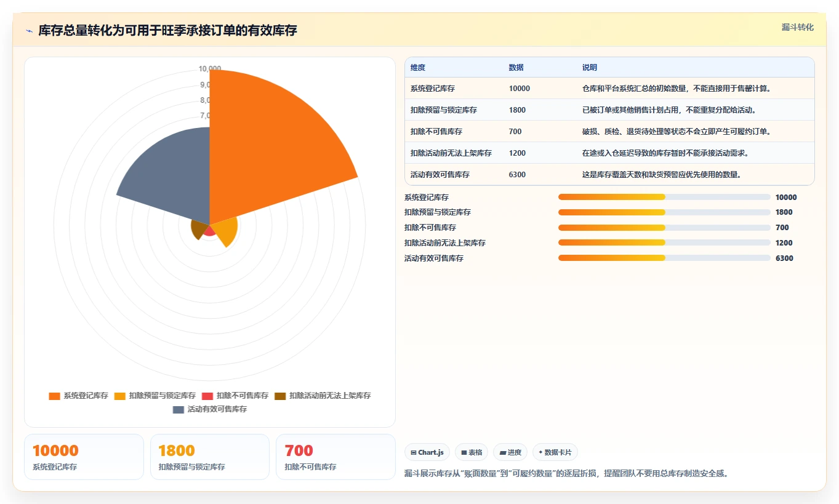Select the Chart.js chip

point(427,452)
